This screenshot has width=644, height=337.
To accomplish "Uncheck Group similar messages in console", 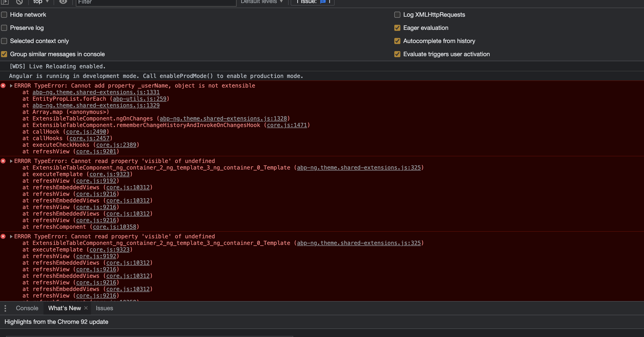I will click(x=4, y=54).
